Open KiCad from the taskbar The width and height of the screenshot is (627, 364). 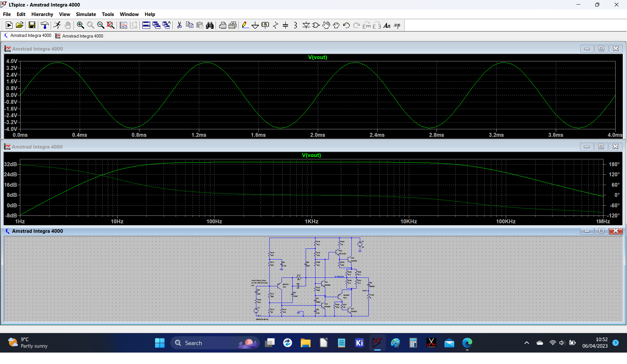(x=359, y=343)
